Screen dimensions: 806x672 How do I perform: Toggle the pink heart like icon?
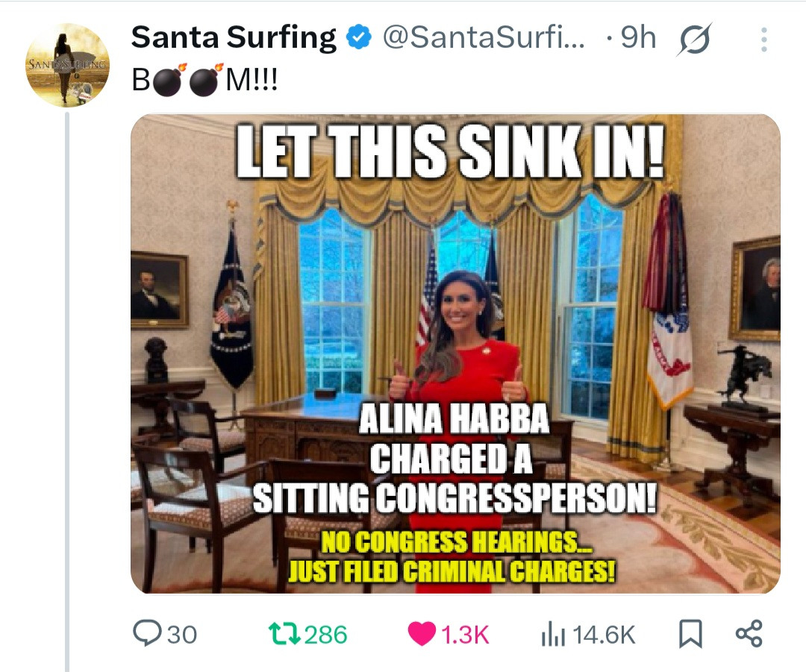tap(422, 634)
